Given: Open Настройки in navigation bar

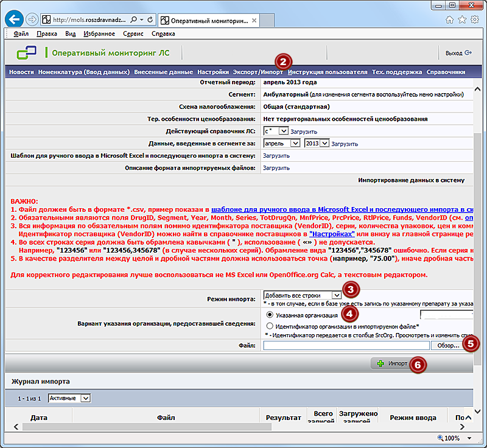Looking at the screenshot, I should (x=213, y=72).
